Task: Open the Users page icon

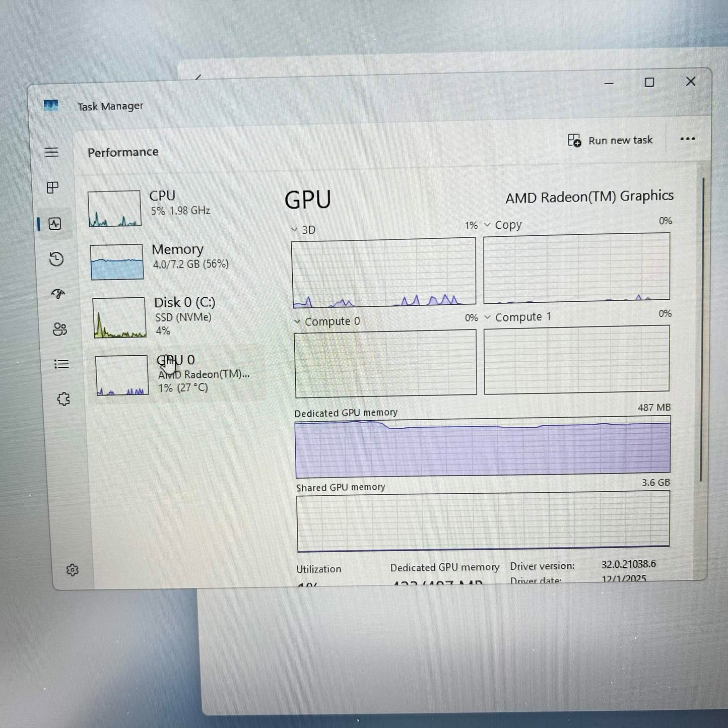Action: [x=59, y=329]
